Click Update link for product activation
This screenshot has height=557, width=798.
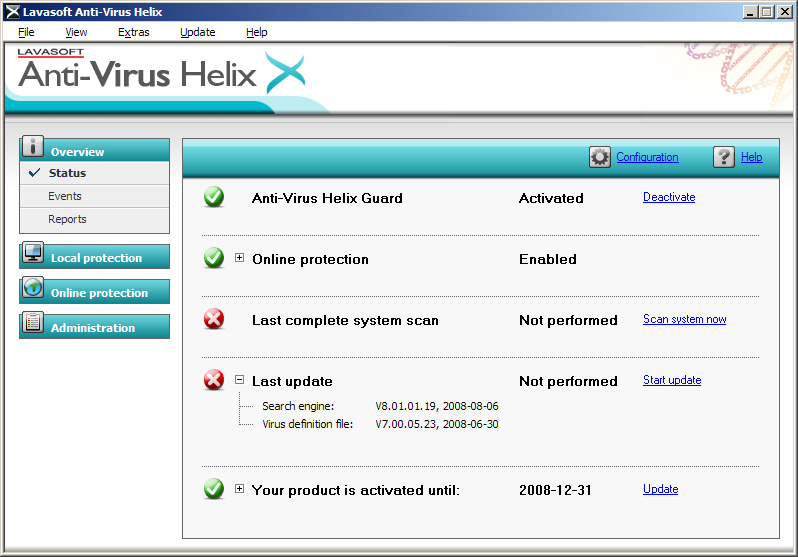pyautogui.click(x=661, y=489)
